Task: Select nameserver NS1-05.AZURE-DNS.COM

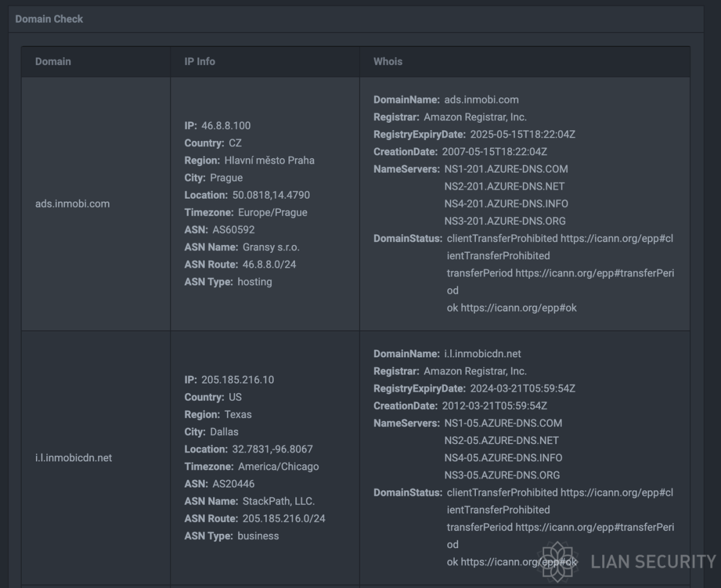Action: (x=503, y=423)
